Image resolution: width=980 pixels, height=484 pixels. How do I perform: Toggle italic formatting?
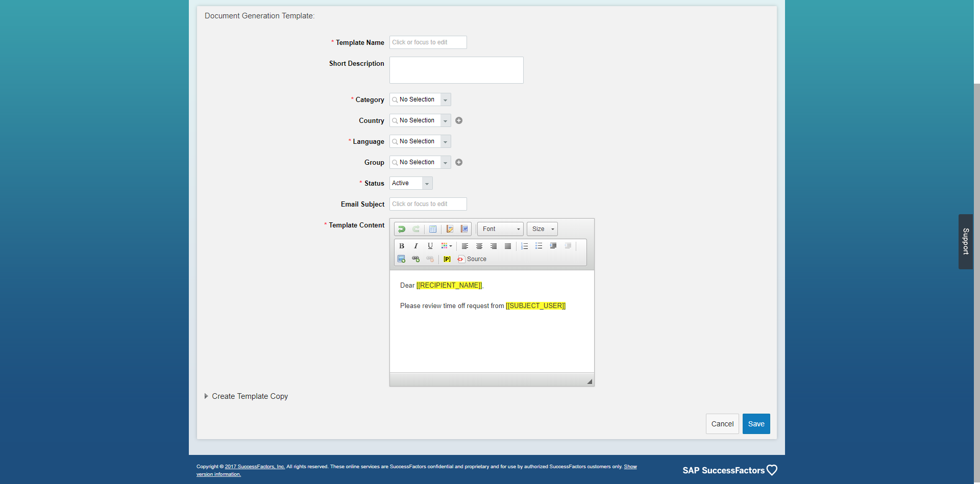[x=416, y=246]
